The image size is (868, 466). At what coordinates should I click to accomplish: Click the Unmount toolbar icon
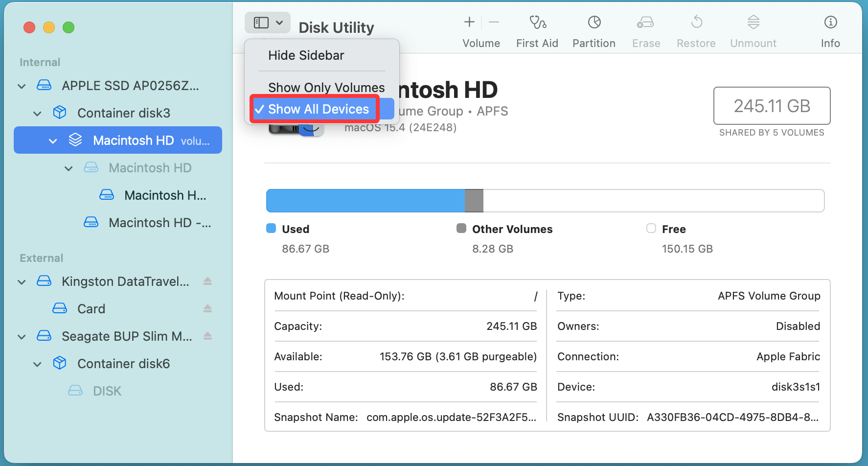pyautogui.click(x=753, y=23)
